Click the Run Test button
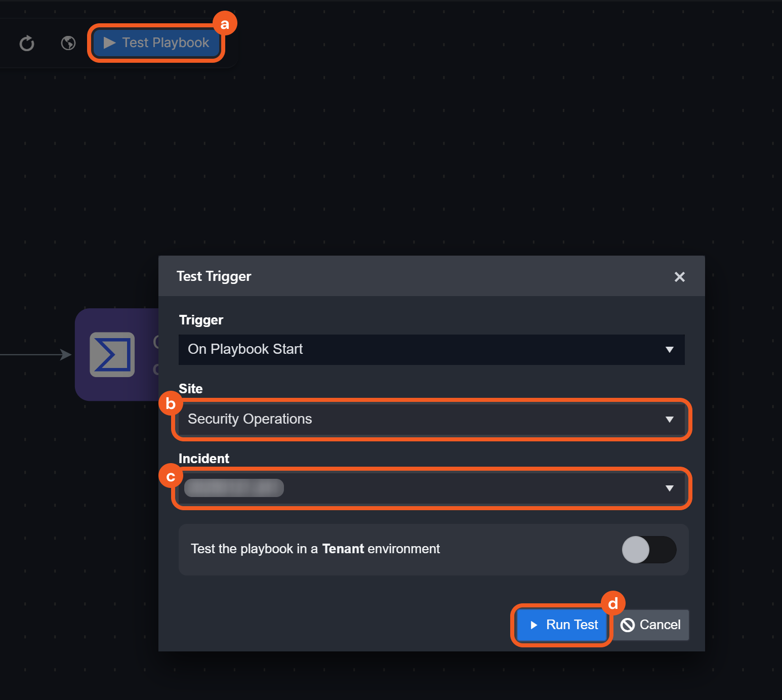 [x=563, y=625]
